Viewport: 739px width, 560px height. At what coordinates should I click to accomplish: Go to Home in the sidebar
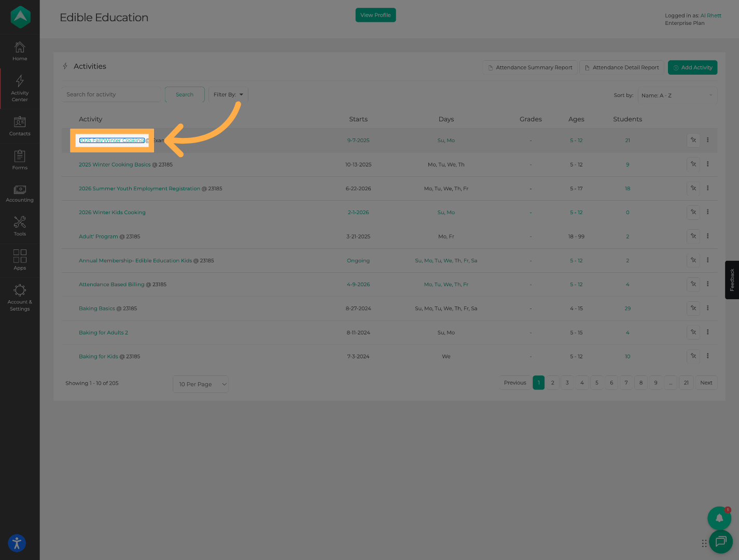(x=20, y=51)
